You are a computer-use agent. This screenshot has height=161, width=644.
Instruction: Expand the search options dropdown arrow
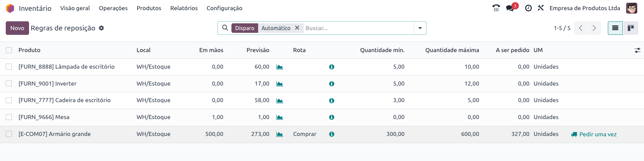tap(420, 28)
